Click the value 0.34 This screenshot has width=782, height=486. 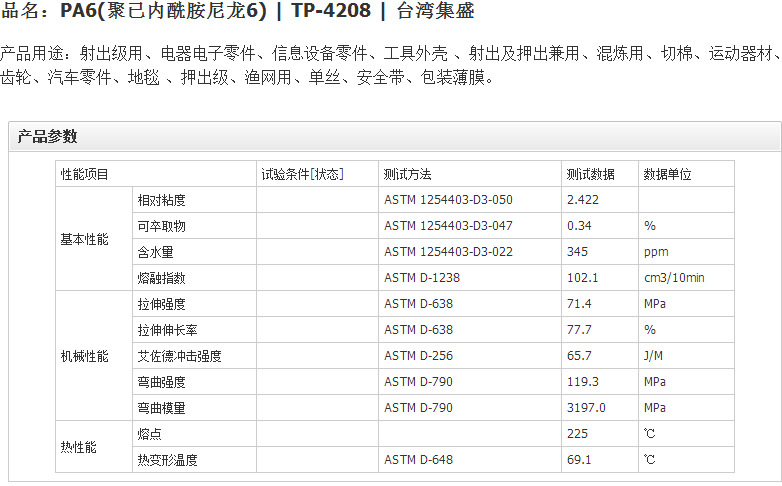(x=579, y=226)
